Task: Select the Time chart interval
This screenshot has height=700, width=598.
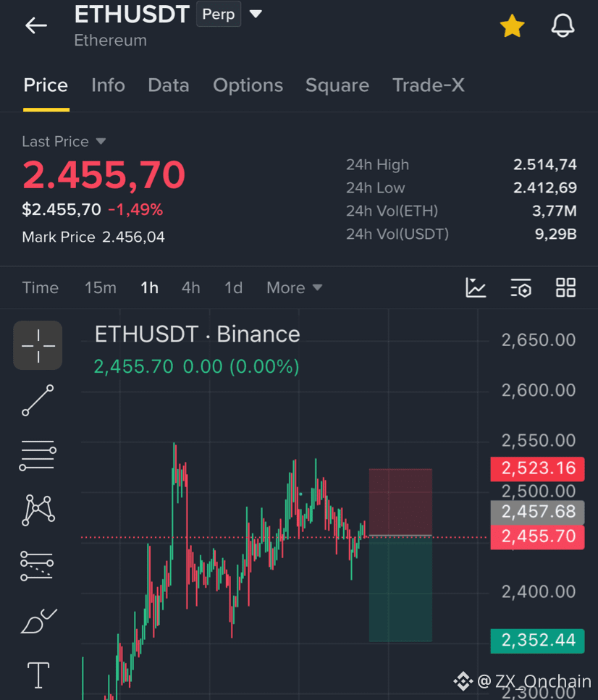Action: click(x=41, y=288)
